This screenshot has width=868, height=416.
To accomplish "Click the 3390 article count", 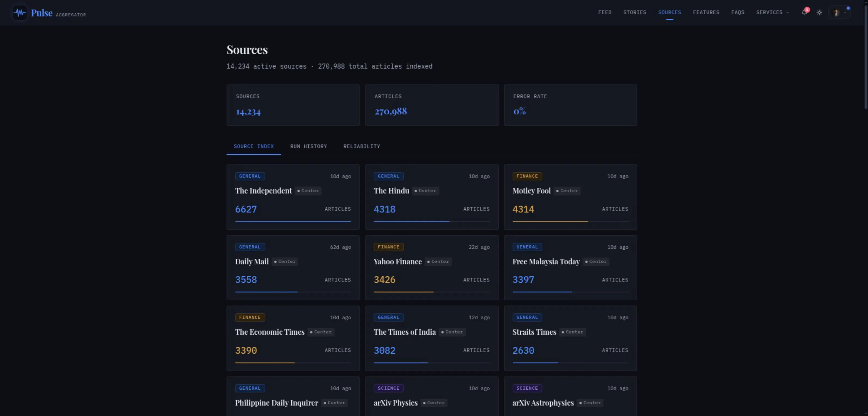I will pos(246,350).
